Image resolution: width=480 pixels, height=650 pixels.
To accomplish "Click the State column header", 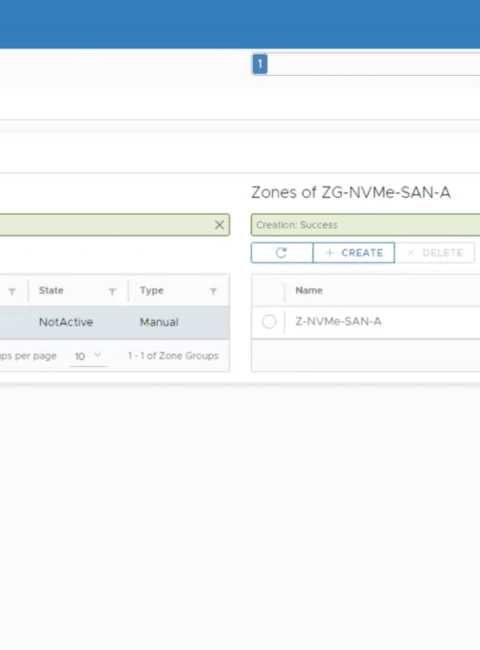I will pos(51,291).
